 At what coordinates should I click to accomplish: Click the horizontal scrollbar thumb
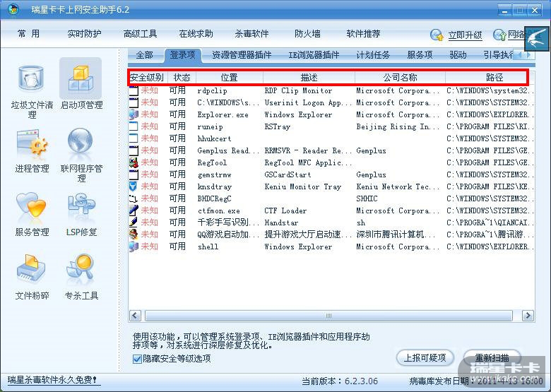click(x=328, y=316)
